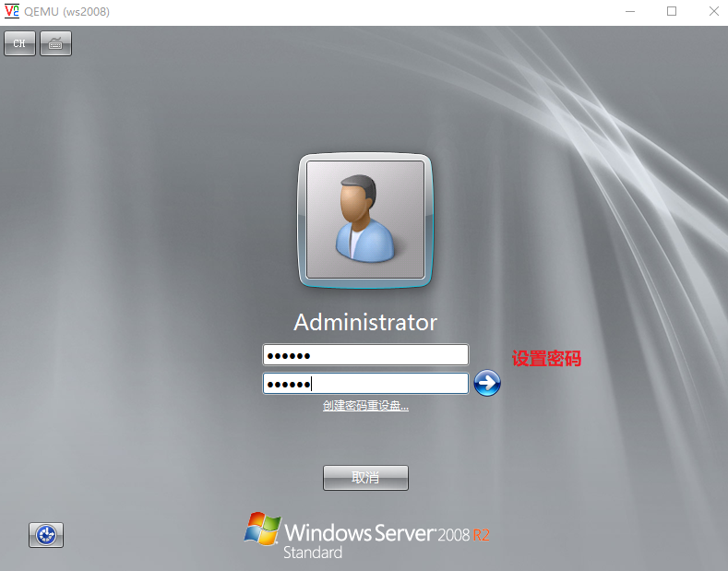
Task: Click the new password field
Action: [365, 355]
